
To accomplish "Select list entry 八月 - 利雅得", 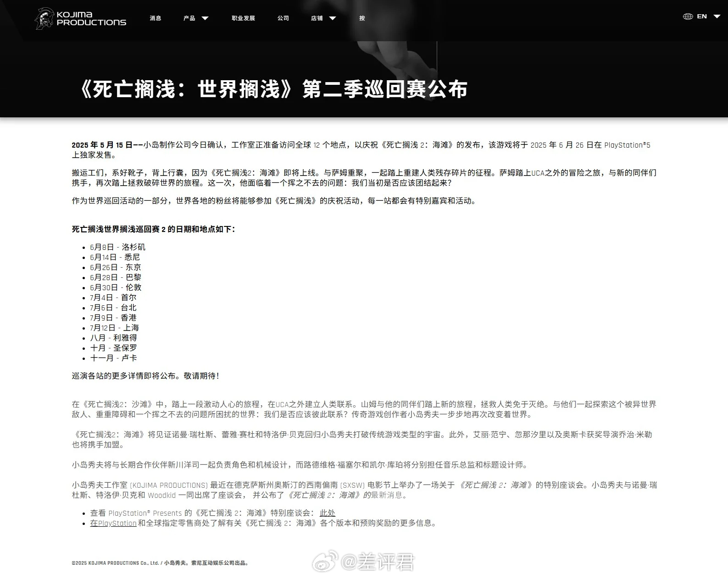I will 113,338.
